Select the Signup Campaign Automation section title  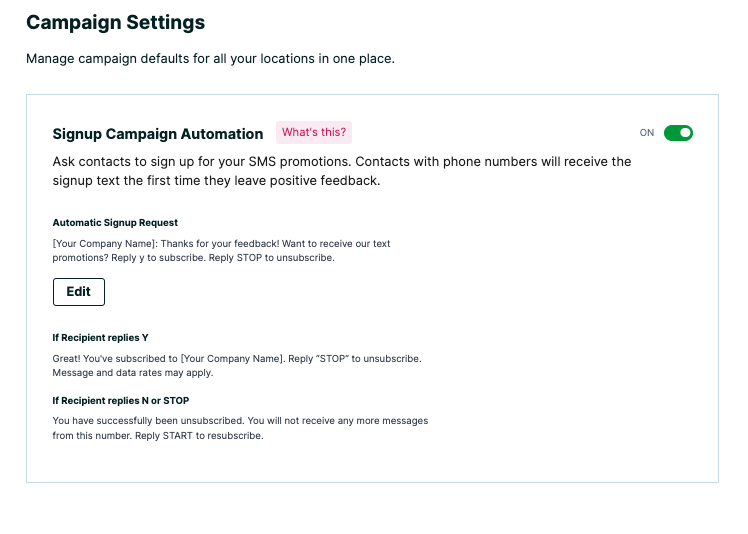(158, 134)
